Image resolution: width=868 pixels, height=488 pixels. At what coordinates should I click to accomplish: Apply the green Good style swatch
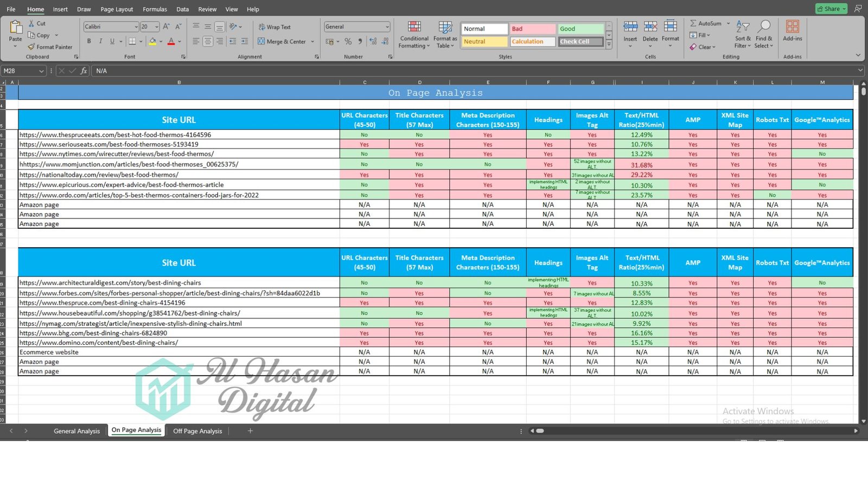(x=580, y=29)
